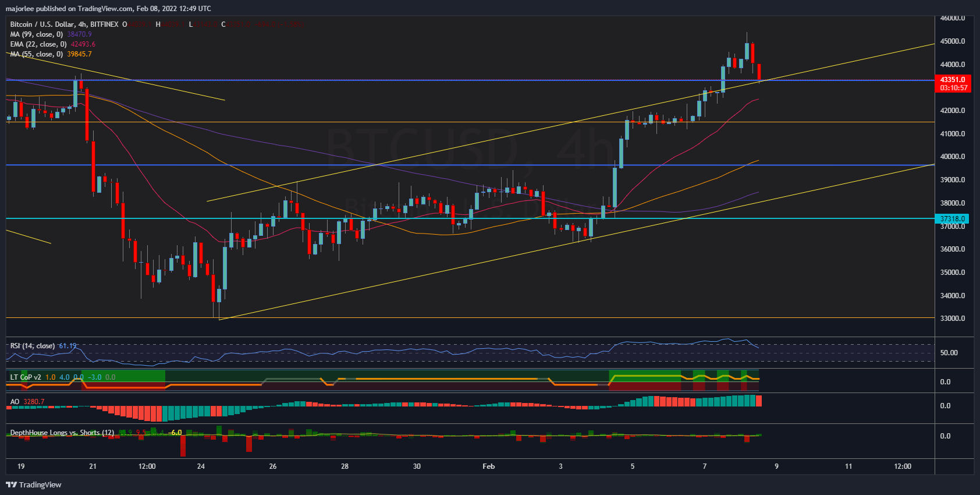Click the MA 55 value 39845.7

(x=79, y=54)
